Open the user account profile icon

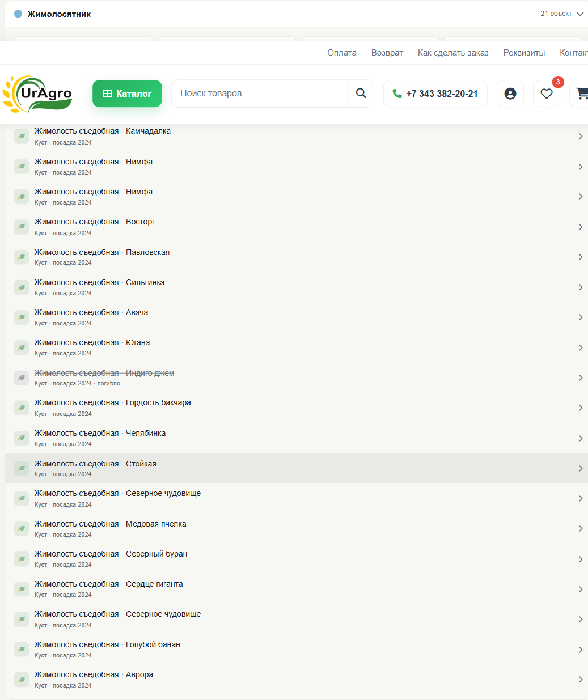[510, 94]
